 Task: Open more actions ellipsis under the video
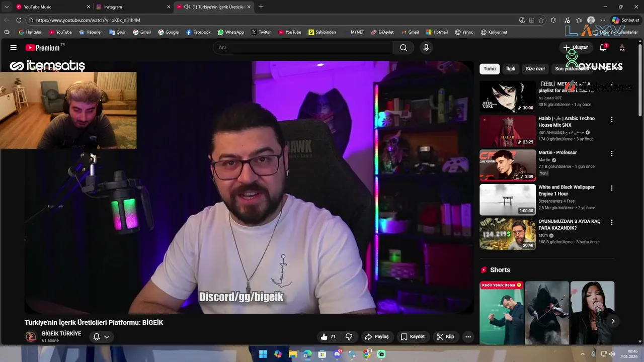point(468,337)
